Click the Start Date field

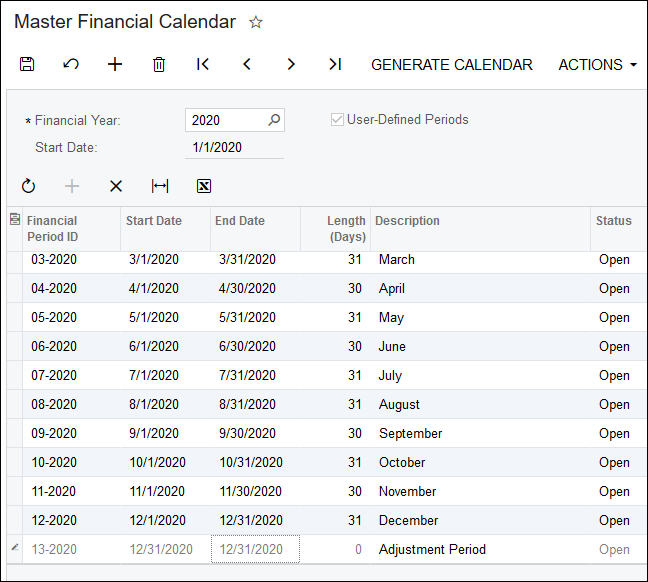pyautogui.click(x=234, y=147)
